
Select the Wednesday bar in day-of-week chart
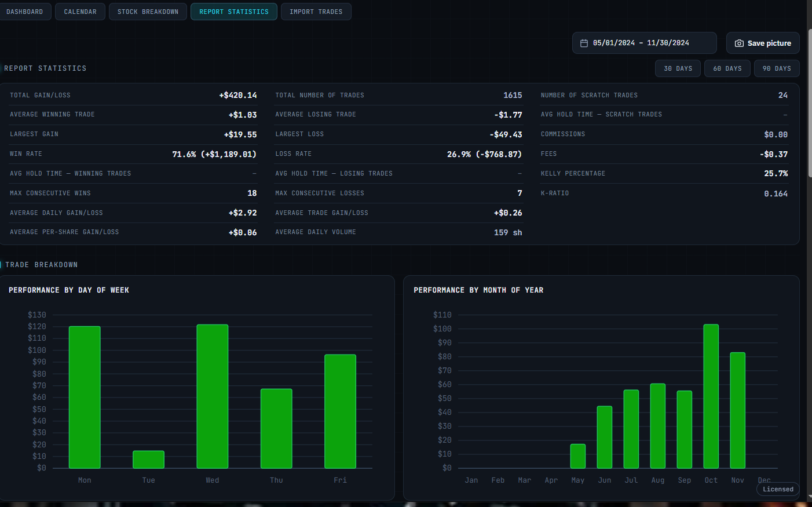[x=213, y=396]
